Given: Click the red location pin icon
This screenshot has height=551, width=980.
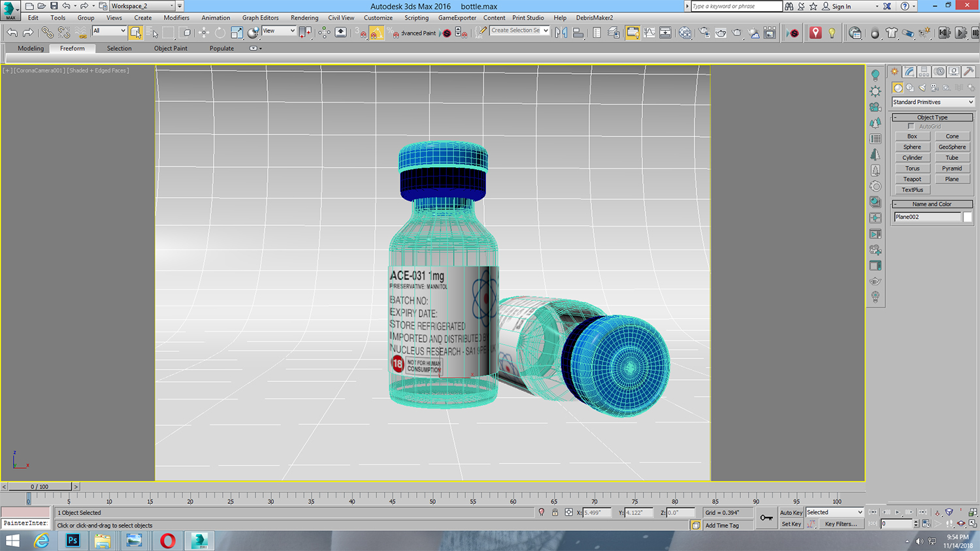Looking at the screenshot, I should coord(815,32).
